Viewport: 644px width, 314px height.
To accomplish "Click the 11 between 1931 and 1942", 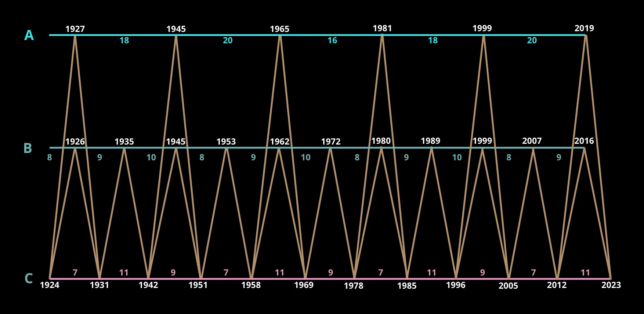I will (124, 273).
